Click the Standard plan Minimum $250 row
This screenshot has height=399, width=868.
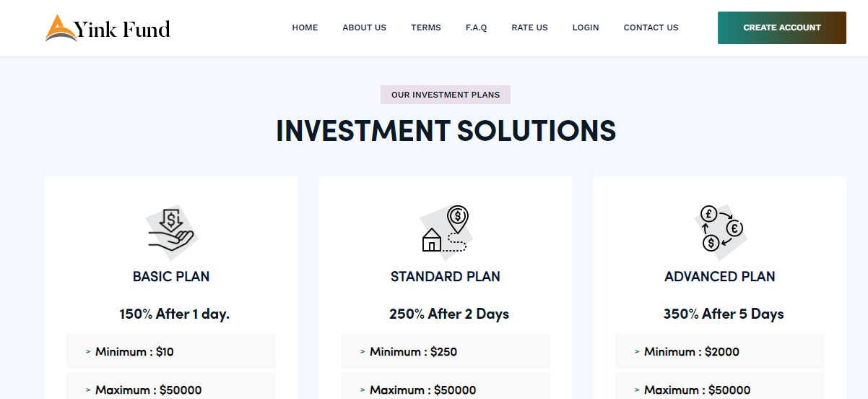point(446,351)
